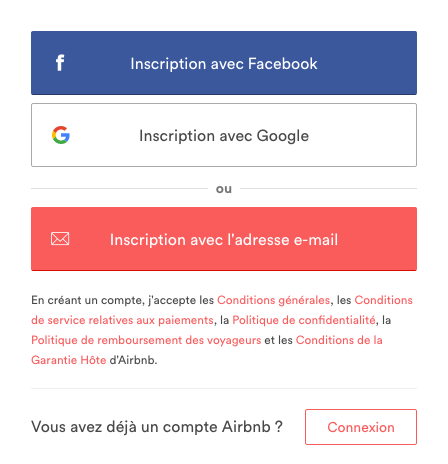Choose Inscription avec Google

tap(224, 135)
